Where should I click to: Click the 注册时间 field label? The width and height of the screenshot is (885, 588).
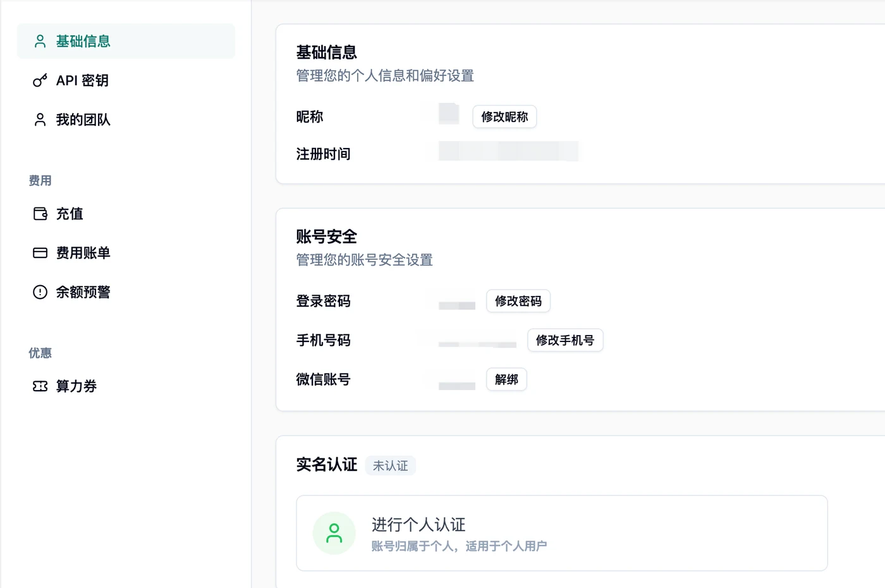[323, 154]
